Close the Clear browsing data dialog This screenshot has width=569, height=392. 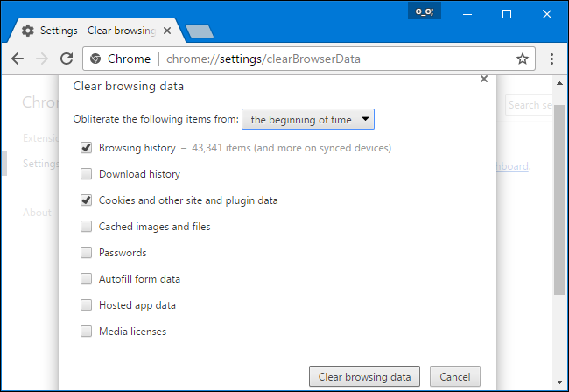point(484,79)
